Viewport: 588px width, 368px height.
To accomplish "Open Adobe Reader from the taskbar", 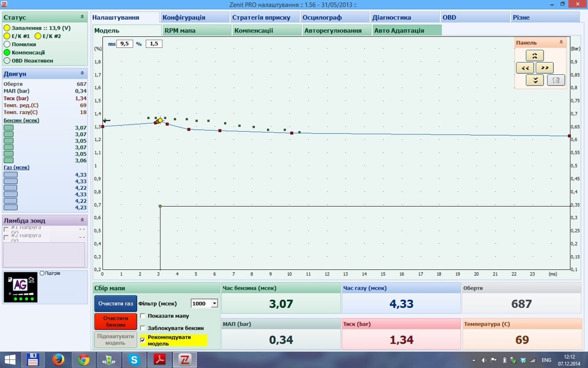I will [x=159, y=360].
